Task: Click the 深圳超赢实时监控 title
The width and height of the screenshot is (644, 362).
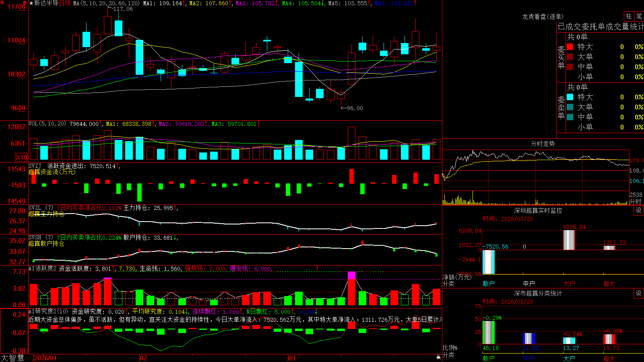Action: 538,210
